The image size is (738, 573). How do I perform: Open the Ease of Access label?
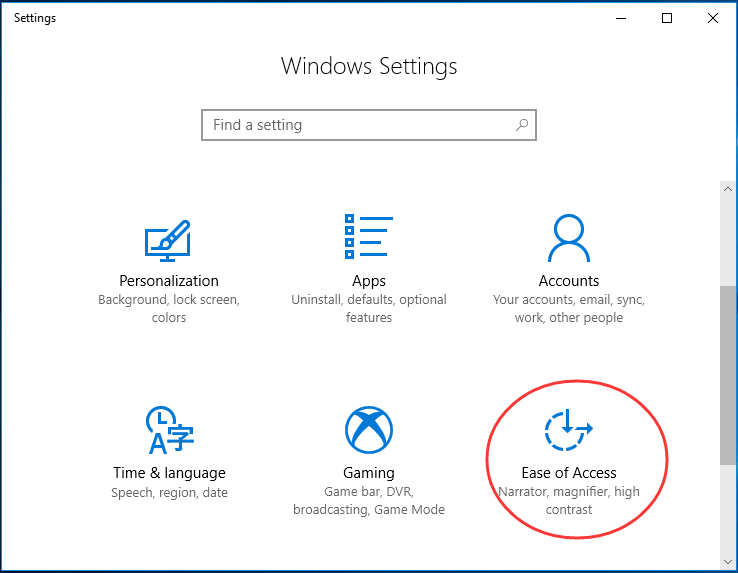[x=568, y=473]
